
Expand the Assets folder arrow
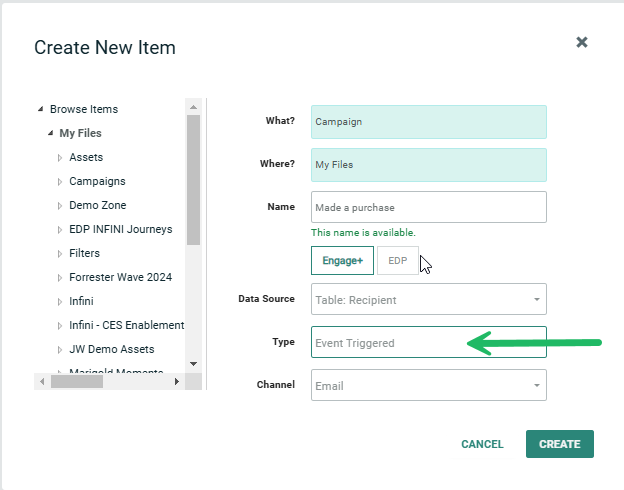click(x=60, y=158)
